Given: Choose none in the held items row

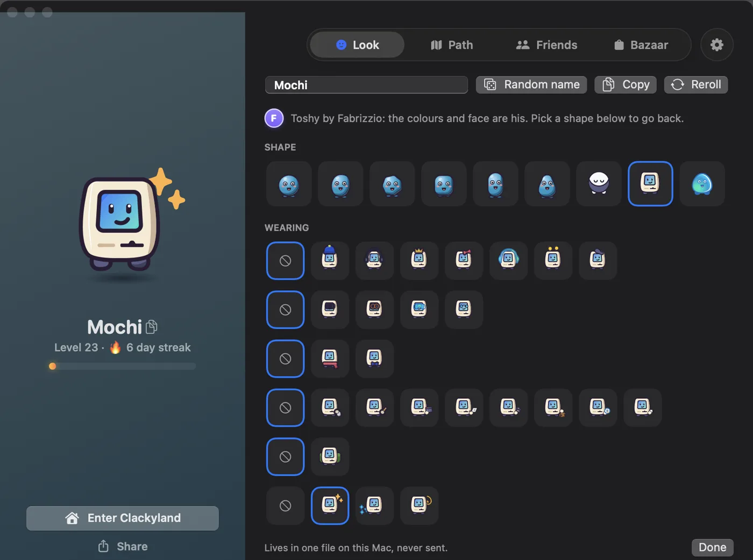Looking at the screenshot, I should click(285, 407).
